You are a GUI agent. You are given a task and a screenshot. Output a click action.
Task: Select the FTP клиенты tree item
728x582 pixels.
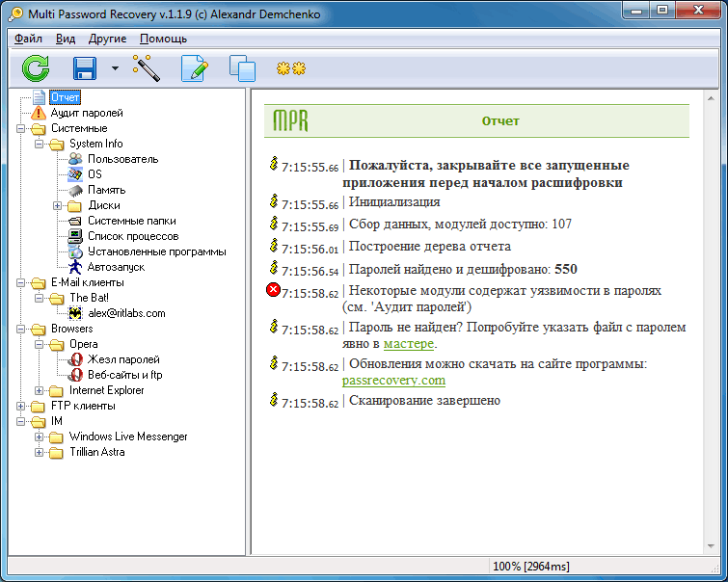click(x=83, y=406)
